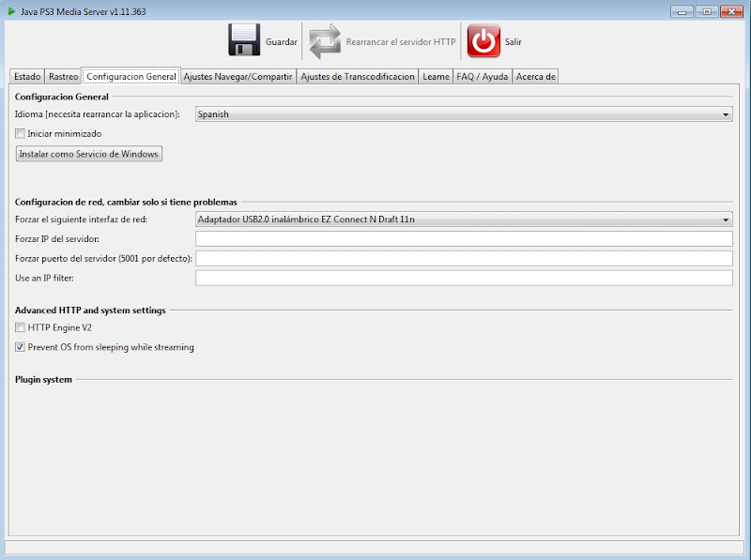The width and height of the screenshot is (751, 560).
Task: Open the Forzar el siguiente interfaz de red dropdown
Action: click(x=464, y=219)
